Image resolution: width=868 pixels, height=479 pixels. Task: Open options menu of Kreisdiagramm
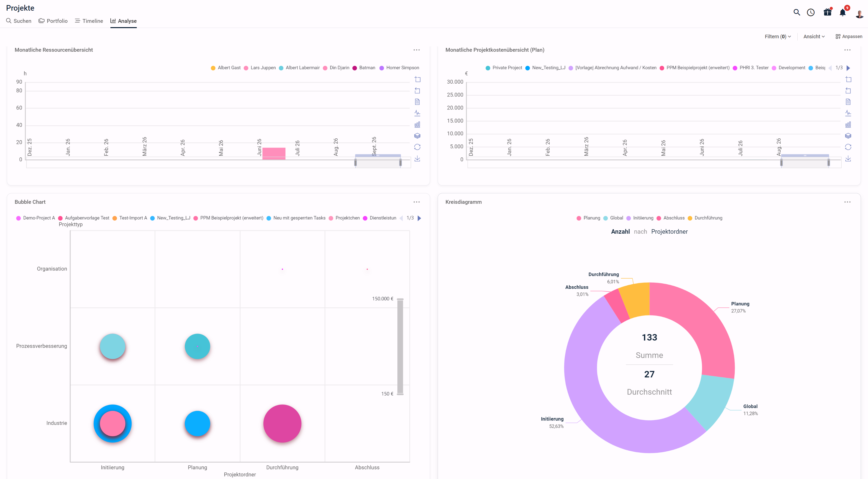click(x=847, y=202)
